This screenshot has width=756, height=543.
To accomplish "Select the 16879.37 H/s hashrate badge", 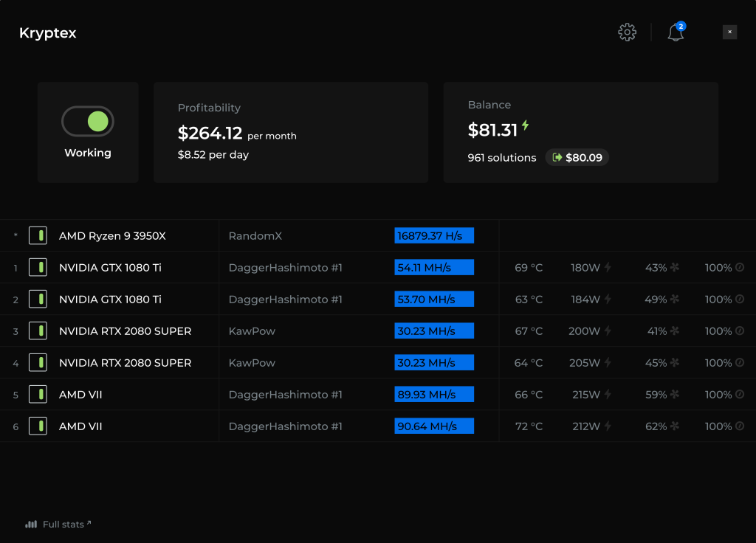I will point(434,235).
